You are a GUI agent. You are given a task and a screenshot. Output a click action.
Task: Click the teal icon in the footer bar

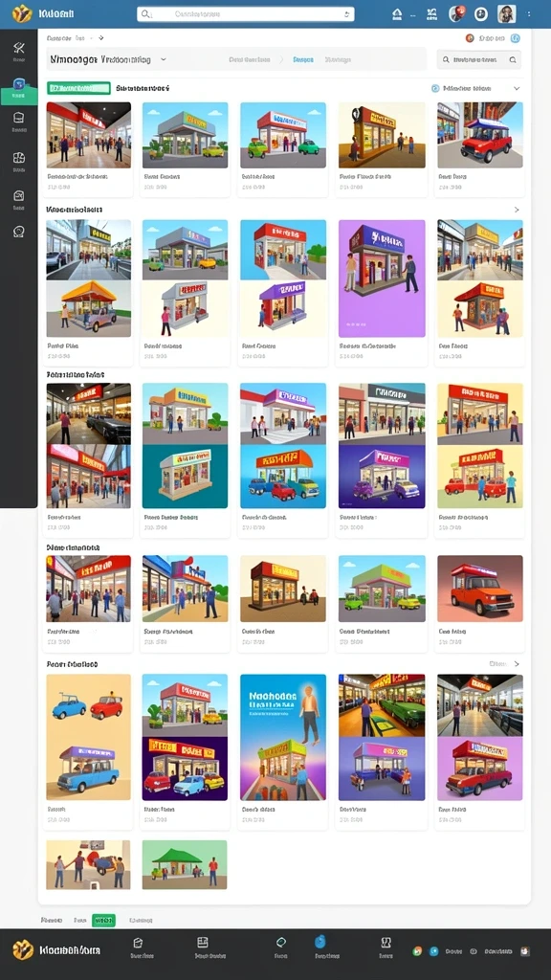click(281, 942)
